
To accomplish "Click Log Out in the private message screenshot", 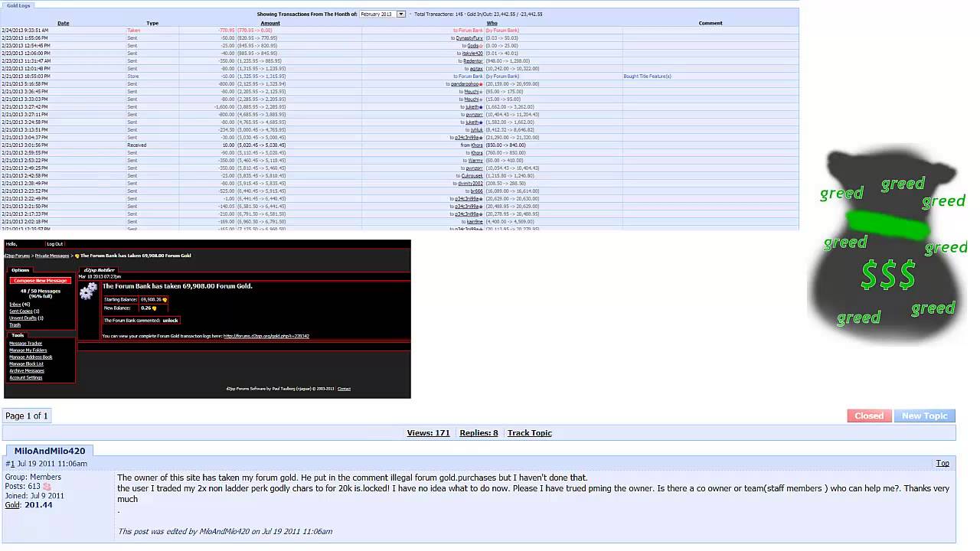I will [x=54, y=244].
